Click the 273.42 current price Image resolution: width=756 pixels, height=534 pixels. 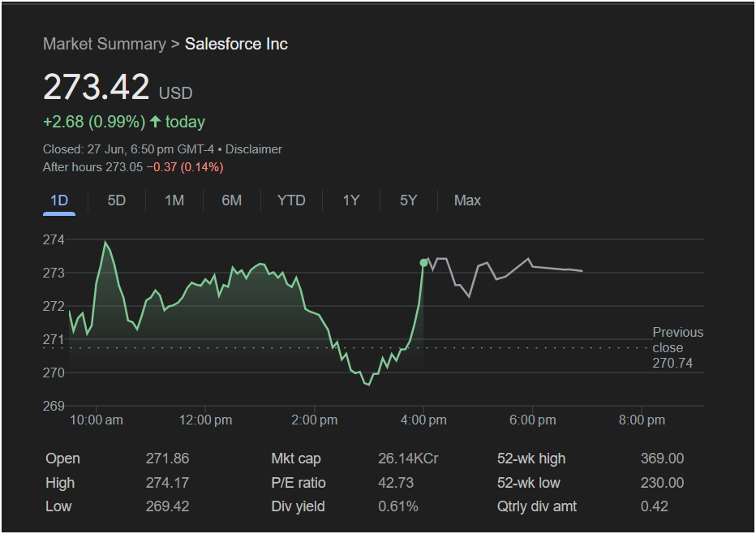[x=97, y=88]
